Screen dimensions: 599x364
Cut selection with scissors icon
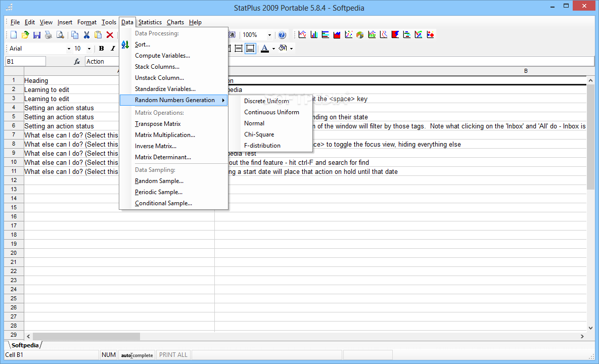click(87, 35)
